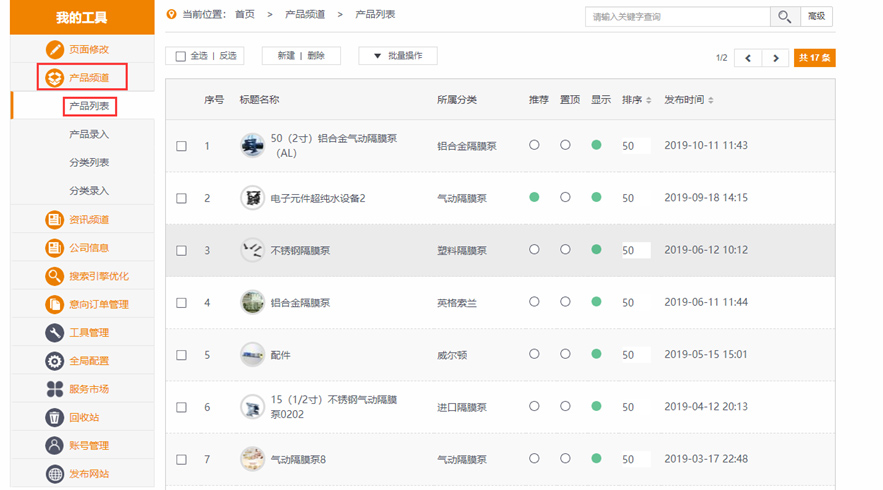Select checkbox for 配件 row

tap(181, 355)
